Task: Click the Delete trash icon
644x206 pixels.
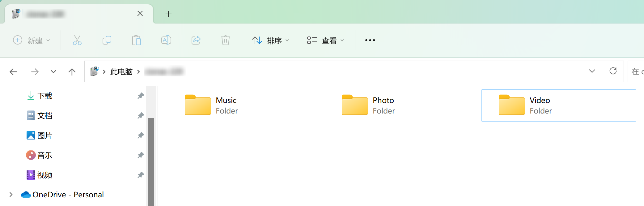Action: (x=225, y=40)
